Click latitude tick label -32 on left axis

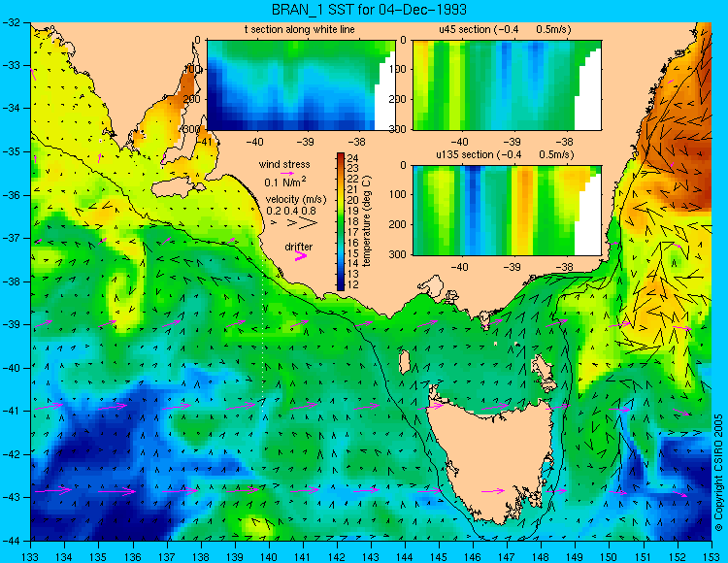tap(11, 22)
